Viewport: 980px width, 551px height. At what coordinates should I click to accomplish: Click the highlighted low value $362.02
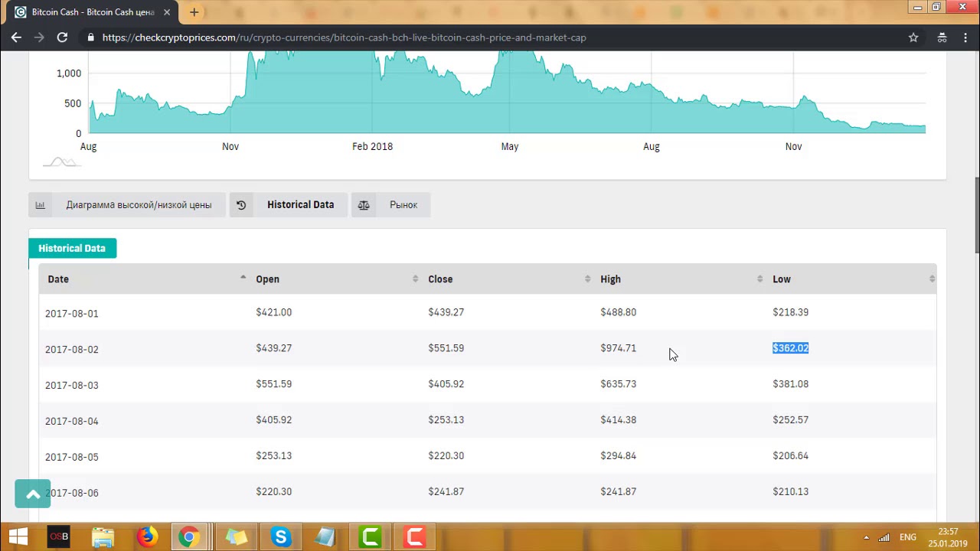790,348
